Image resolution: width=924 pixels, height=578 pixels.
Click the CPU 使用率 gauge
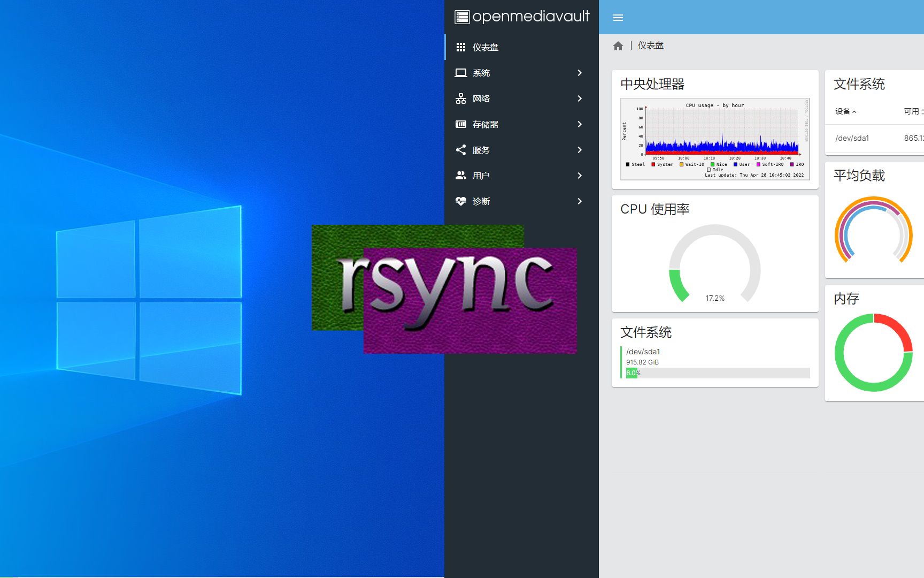[715, 264]
